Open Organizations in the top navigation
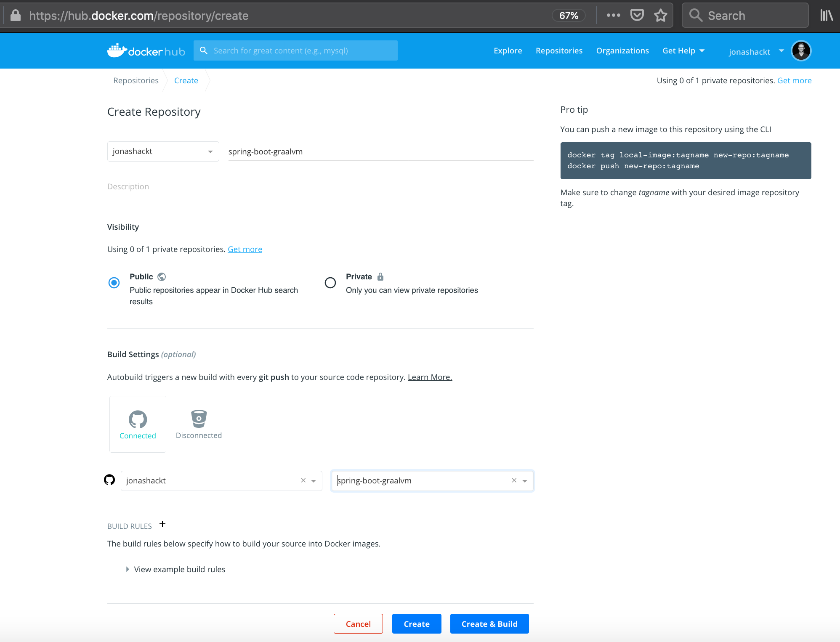The image size is (840, 642). 622,51
